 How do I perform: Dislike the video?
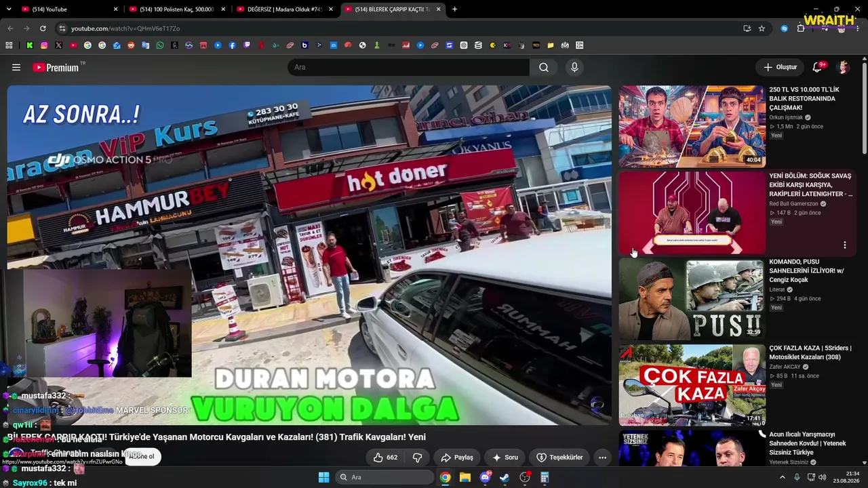[x=418, y=457]
